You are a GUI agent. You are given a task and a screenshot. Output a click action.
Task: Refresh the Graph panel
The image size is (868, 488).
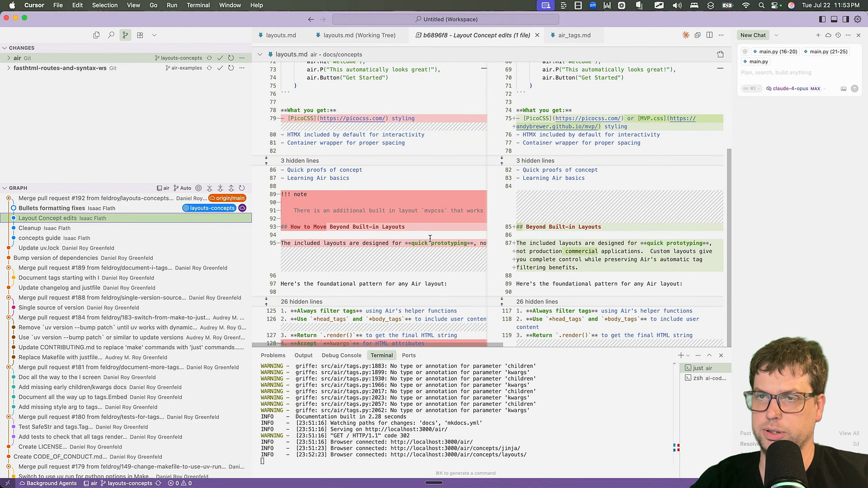pos(241,188)
